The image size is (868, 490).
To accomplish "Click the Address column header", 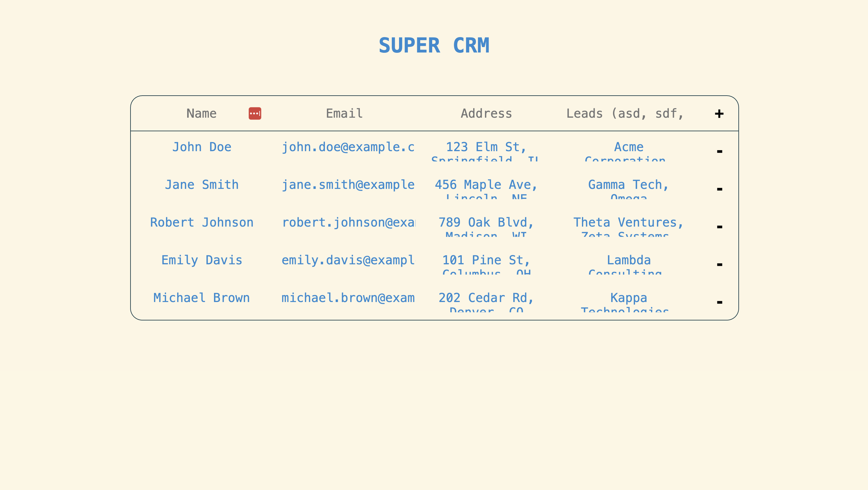I will (486, 114).
